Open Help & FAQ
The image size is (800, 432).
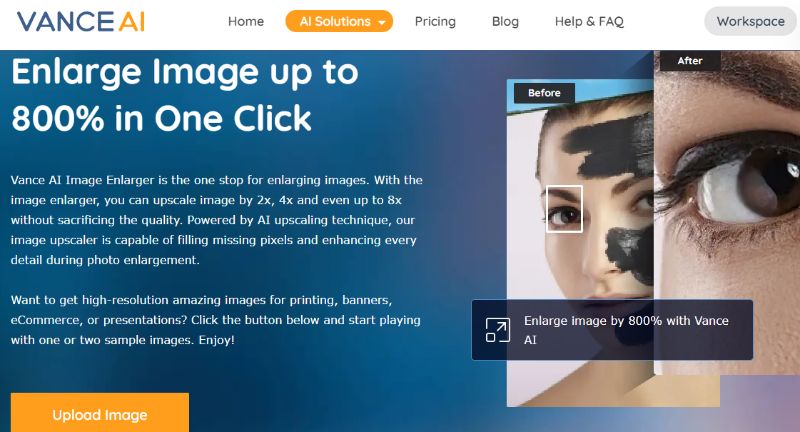pos(589,21)
